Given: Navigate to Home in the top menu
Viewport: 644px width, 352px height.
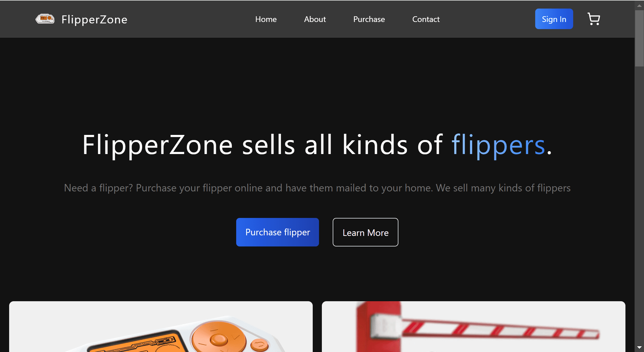Looking at the screenshot, I should pos(266,19).
